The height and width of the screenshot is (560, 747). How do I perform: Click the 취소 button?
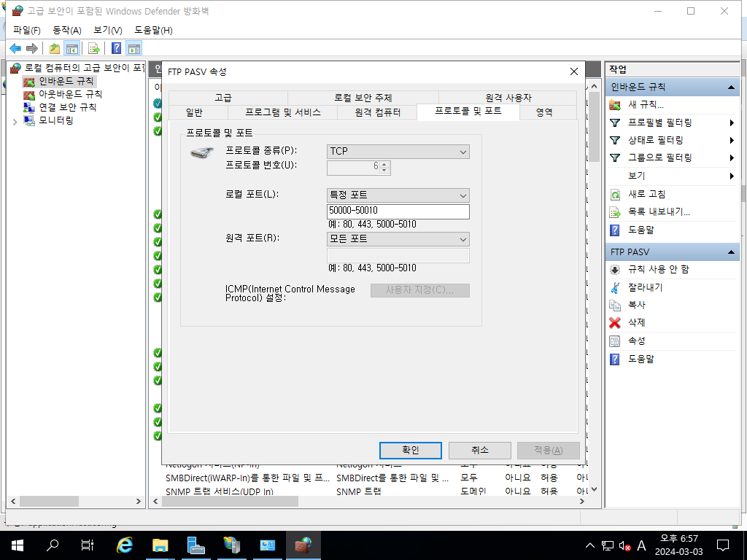click(x=480, y=451)
